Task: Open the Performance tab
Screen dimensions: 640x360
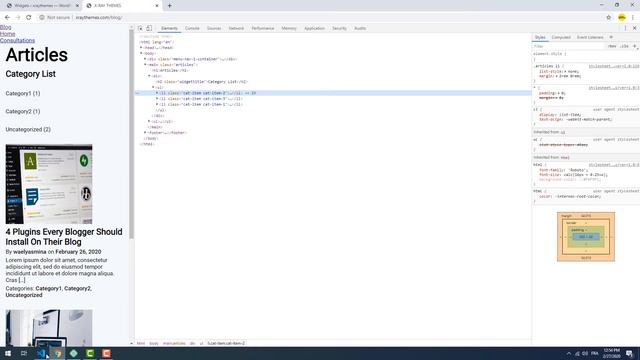Action: 262,28
